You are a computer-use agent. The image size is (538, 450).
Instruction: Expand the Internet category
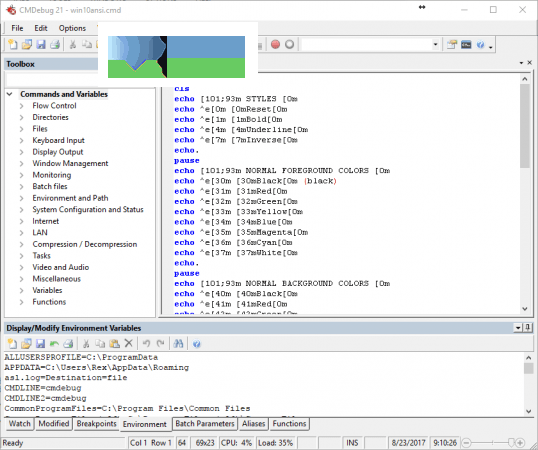(x=21, y=221)
